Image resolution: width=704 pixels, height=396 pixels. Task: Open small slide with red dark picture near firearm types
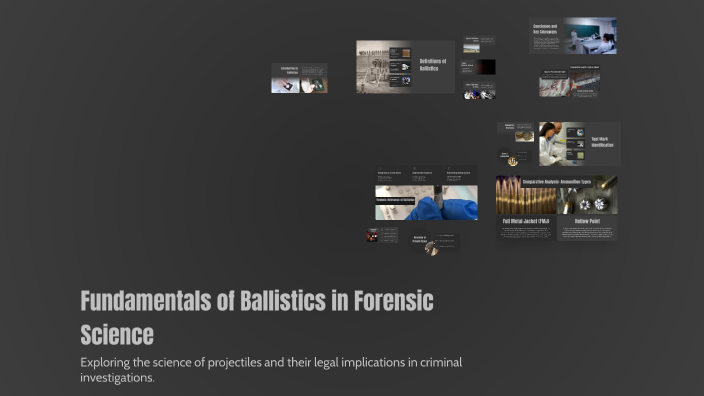tap(382, 235)
